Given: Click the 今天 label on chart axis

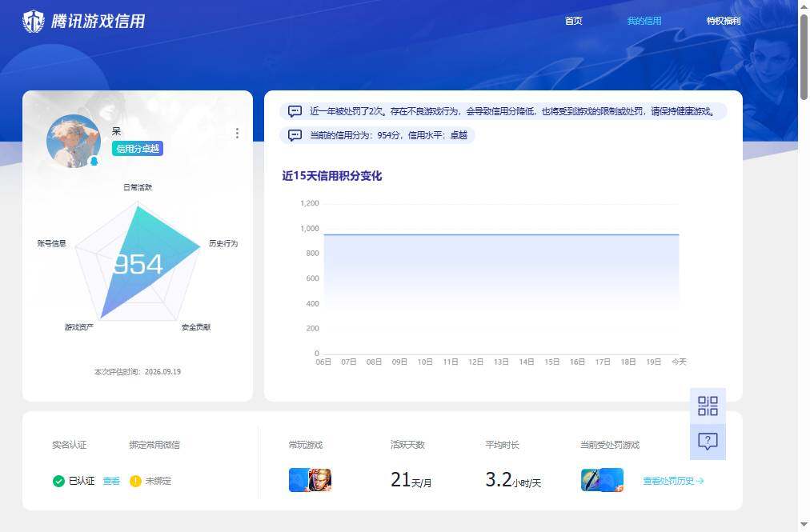Looking at the screenshot, I should (679, 362).
